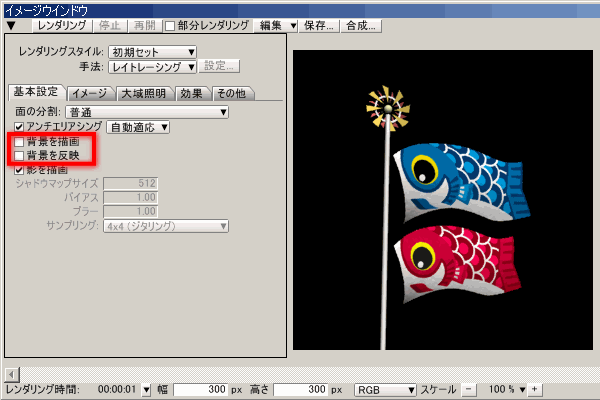600x400 pixels.
Task: Click the バイアス value field
Action: [x=130, y=198]
